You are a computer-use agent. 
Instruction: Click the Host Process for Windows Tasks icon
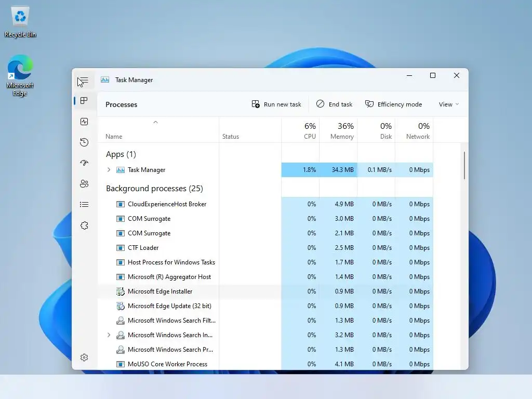pyautogui.click(x=121, y=262)
